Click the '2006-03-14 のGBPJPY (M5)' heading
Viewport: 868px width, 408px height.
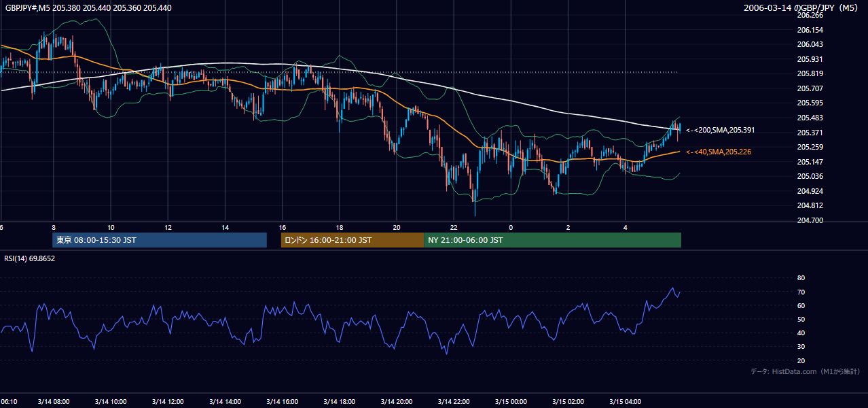click(802, 7)
